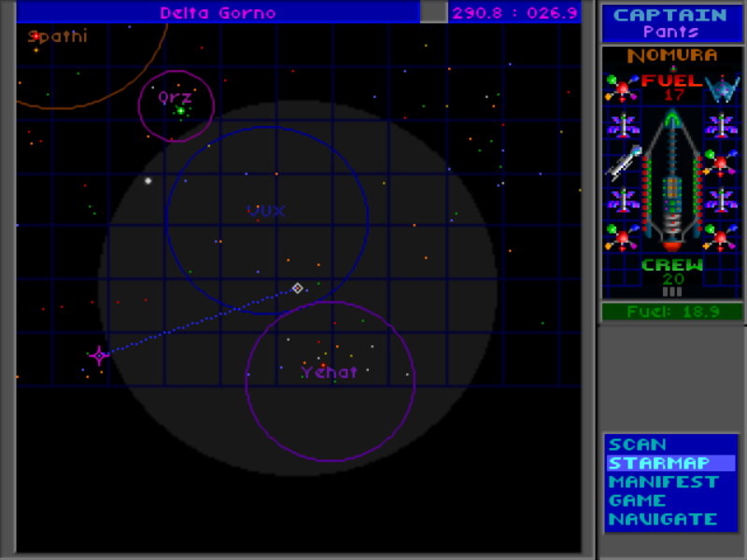The height and width of the screenshot is (560, 747).
Task: Click the red FUEL 17 readout
Action: pos(671,87)
